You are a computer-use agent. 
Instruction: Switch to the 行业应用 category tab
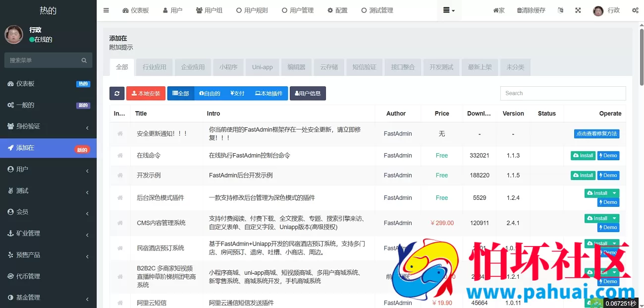(155, 67)
